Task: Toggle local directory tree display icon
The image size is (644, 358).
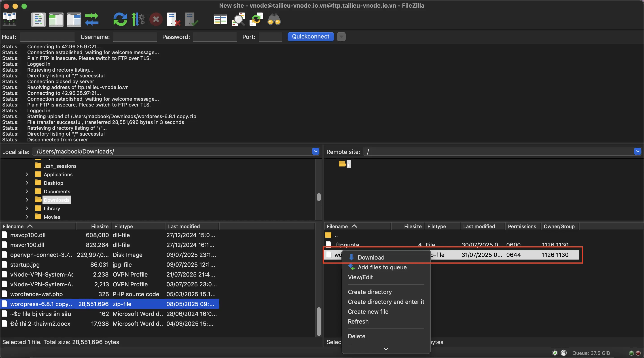Action: click(56, 19)
